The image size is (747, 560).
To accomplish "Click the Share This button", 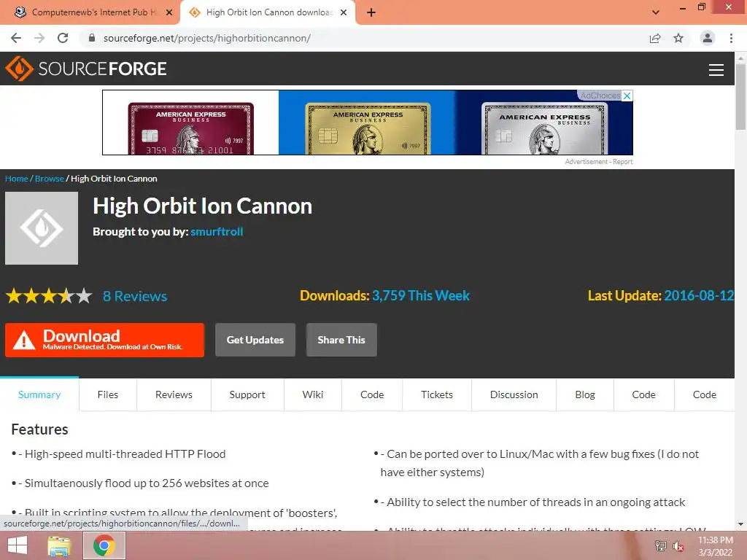I will pos(341,340).
